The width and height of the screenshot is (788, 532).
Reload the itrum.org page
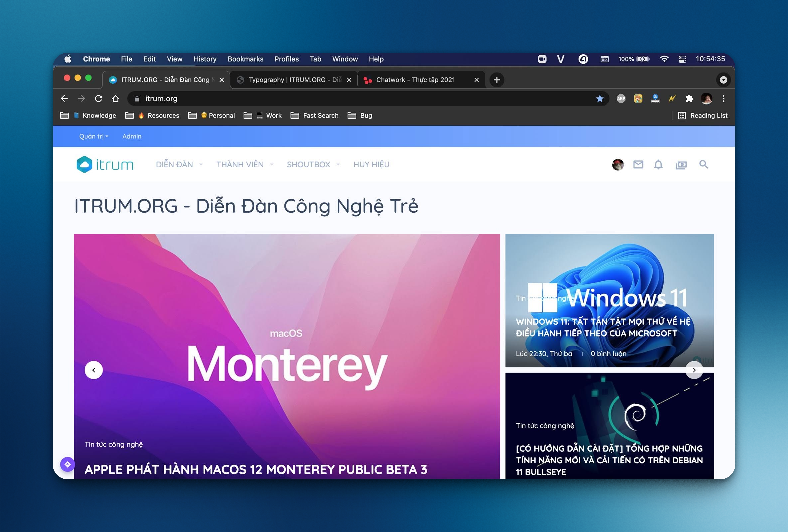click(x=99, y=99)
